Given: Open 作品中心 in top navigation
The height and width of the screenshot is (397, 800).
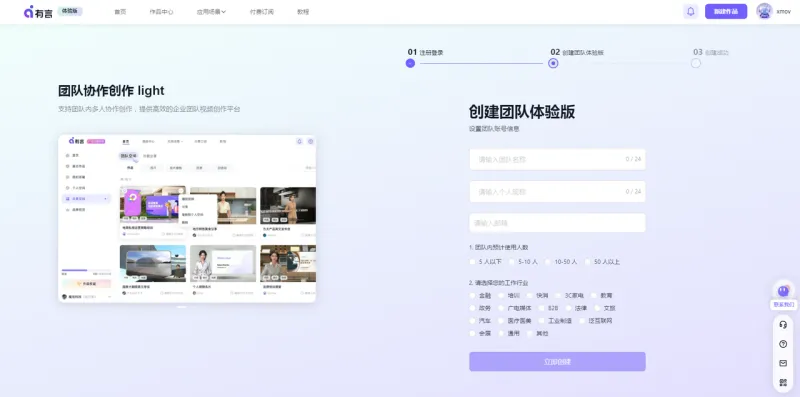Looking at the screenshot, I should click(161, 12).
